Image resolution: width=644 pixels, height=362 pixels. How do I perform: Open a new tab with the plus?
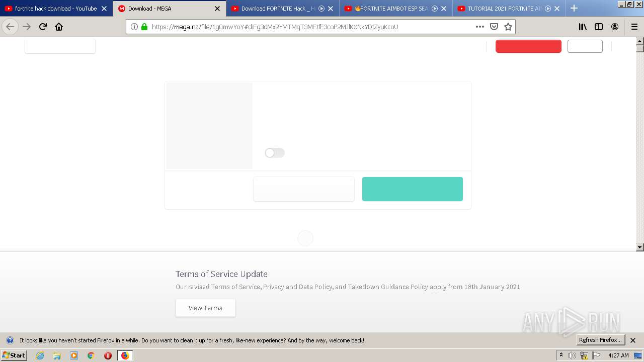point(574,8)
